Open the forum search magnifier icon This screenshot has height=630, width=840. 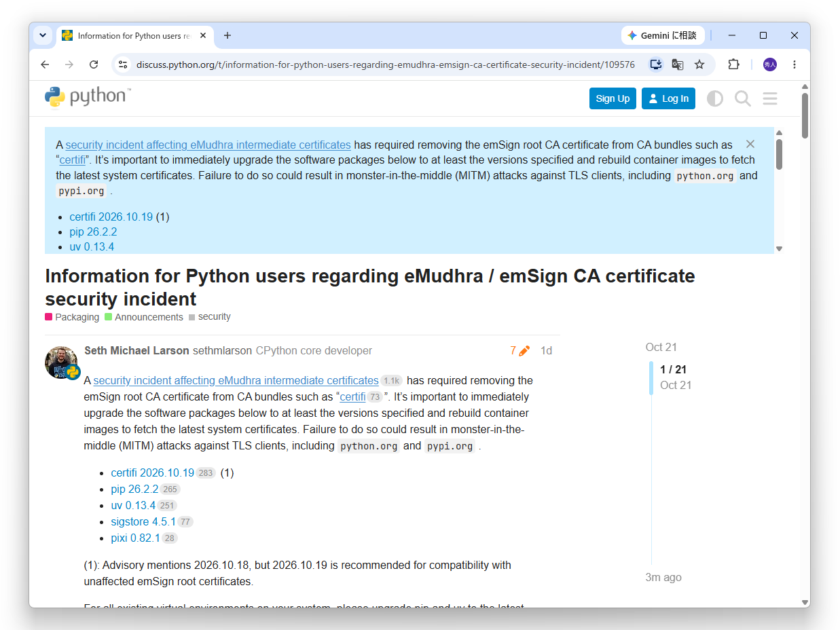pos(742,98)
